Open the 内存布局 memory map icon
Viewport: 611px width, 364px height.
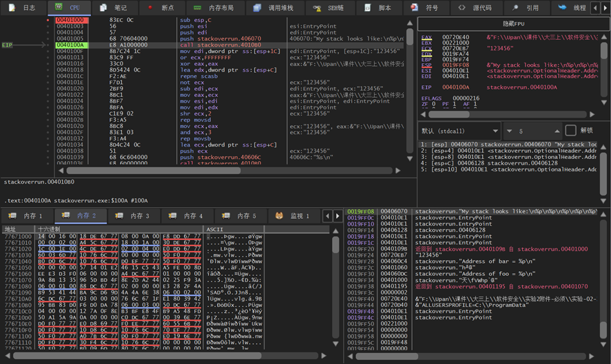(x=198, y=8)
